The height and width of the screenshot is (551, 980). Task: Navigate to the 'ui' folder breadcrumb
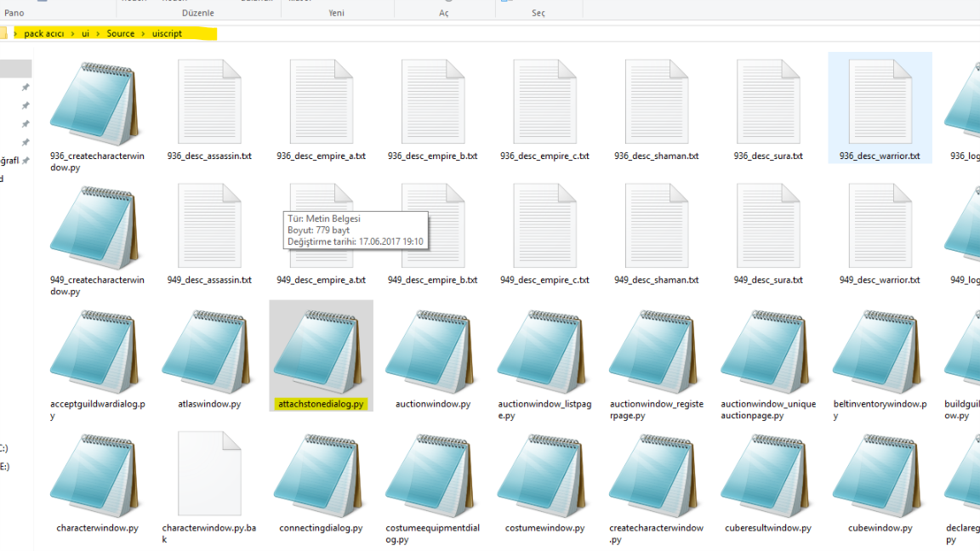click(86, 34)
